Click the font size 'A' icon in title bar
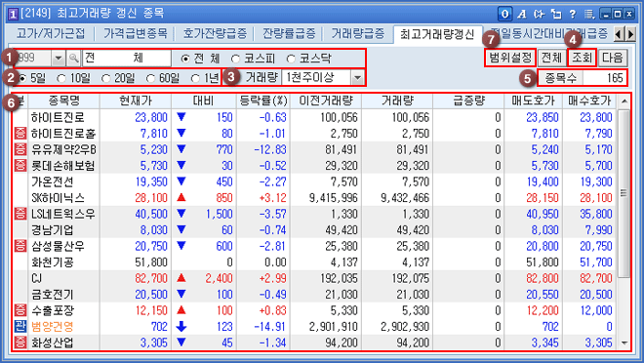Screen dimensions: 644x363 (522, 15)
